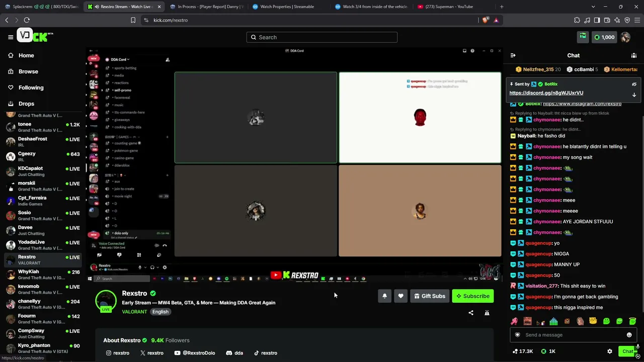This screenshot has height=362, width=644.
Task: Open the pinned discord.gg link
Action: pyautogui.click(x=546, y=93)
